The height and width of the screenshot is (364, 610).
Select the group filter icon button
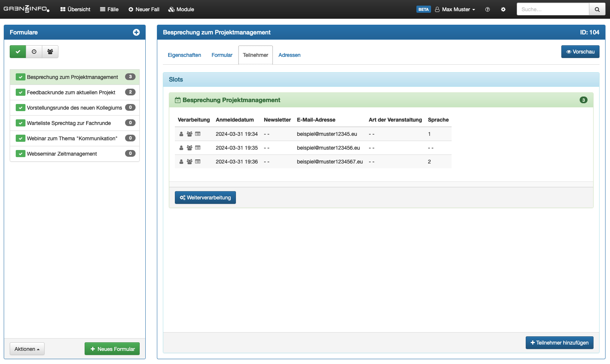(50, 52)
